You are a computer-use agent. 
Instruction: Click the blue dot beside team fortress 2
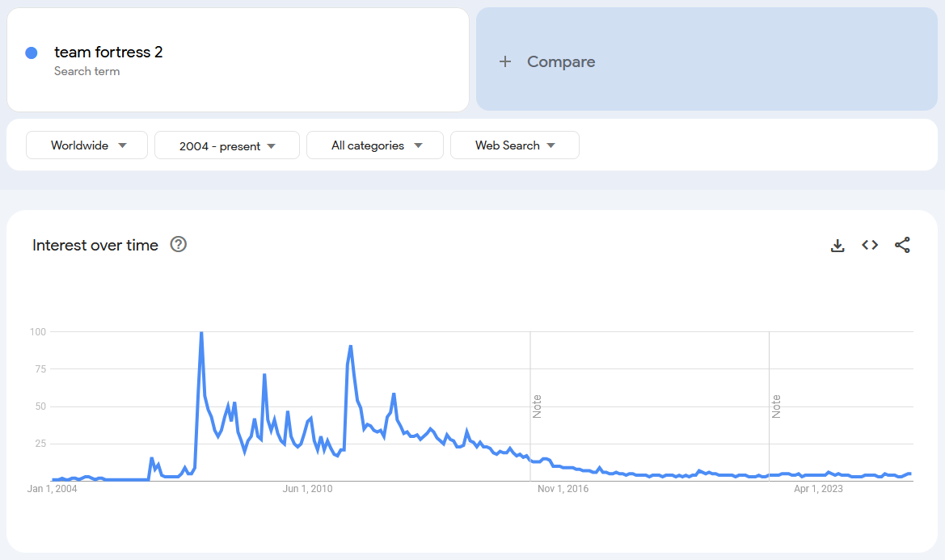pos(32,53)
